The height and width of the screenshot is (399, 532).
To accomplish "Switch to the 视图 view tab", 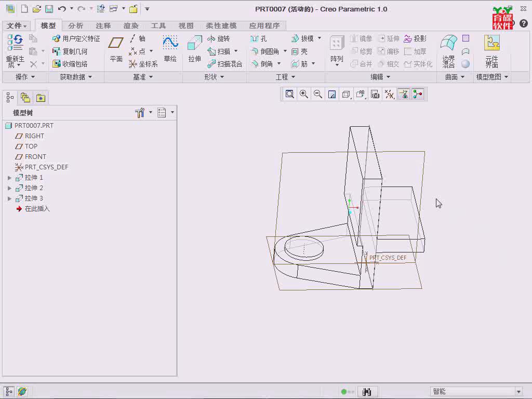I will (x=186, y=26).
